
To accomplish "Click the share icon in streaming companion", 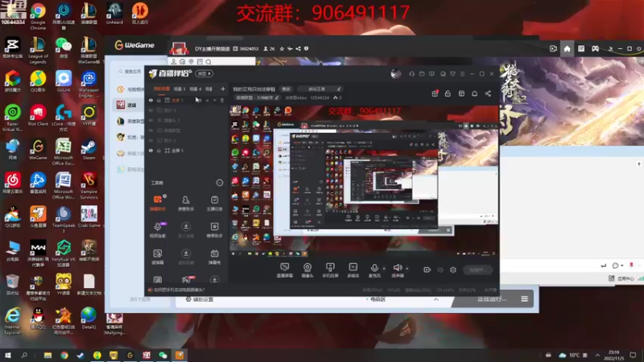I will click(x=488, y=93).
